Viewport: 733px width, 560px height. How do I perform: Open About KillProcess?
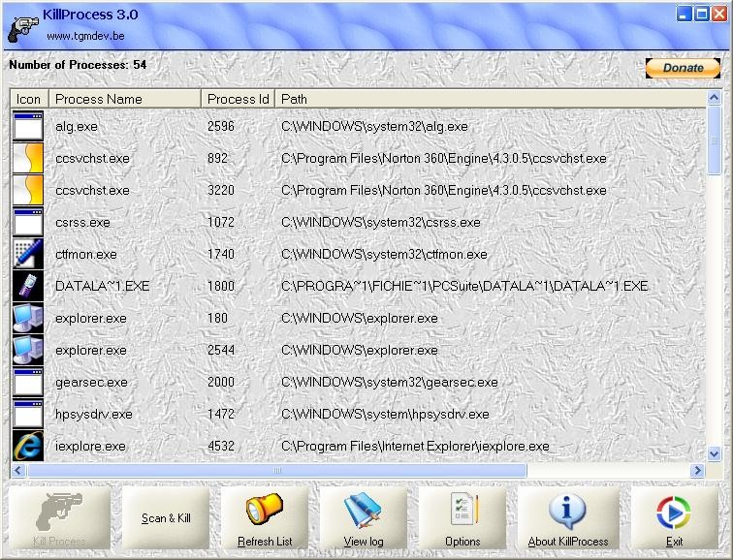coord(568,518)
